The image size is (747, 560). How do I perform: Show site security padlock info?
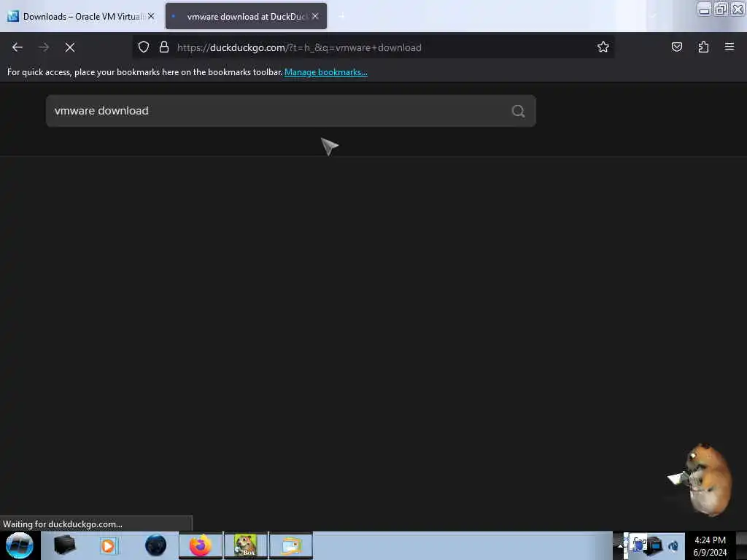(x=164, y=47)
